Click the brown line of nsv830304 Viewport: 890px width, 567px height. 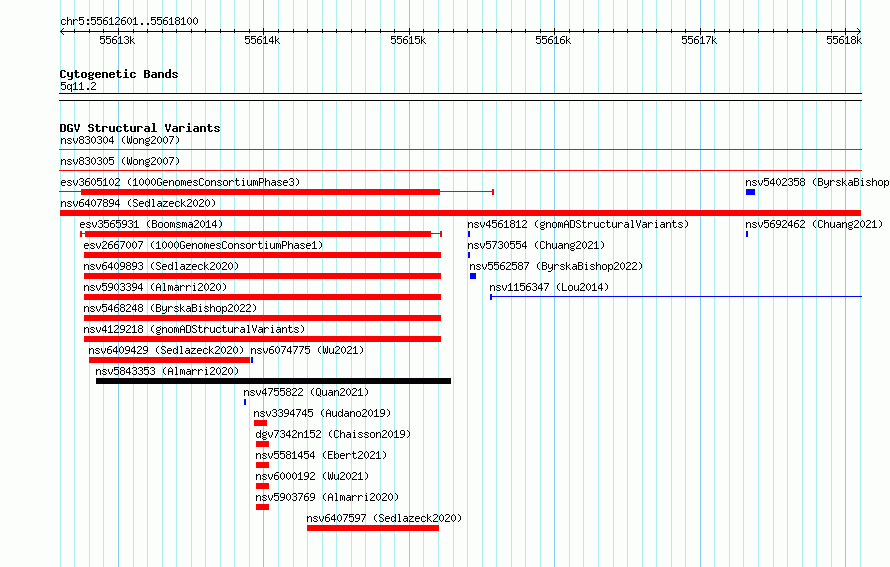460,149
